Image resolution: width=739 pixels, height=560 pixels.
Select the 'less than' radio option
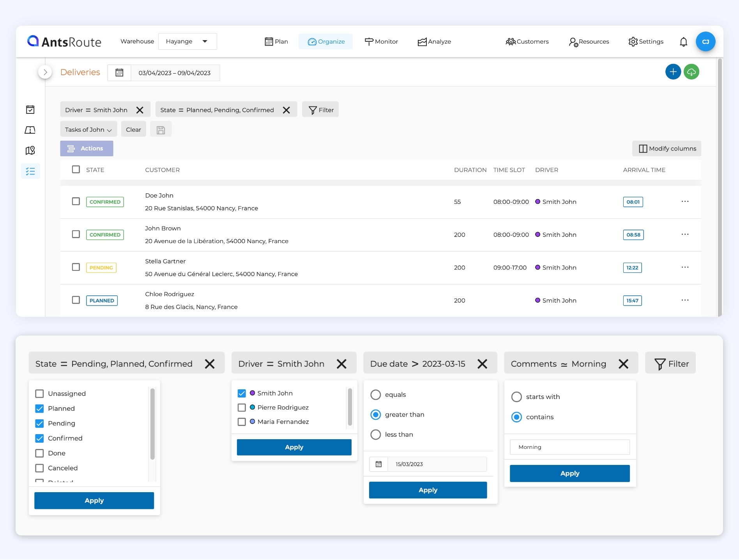[375, 435]
